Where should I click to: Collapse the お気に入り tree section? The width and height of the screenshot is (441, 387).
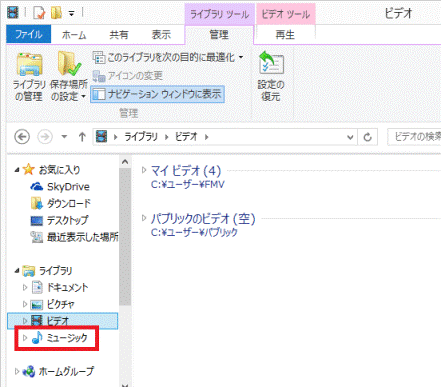[x=17, y=170]
